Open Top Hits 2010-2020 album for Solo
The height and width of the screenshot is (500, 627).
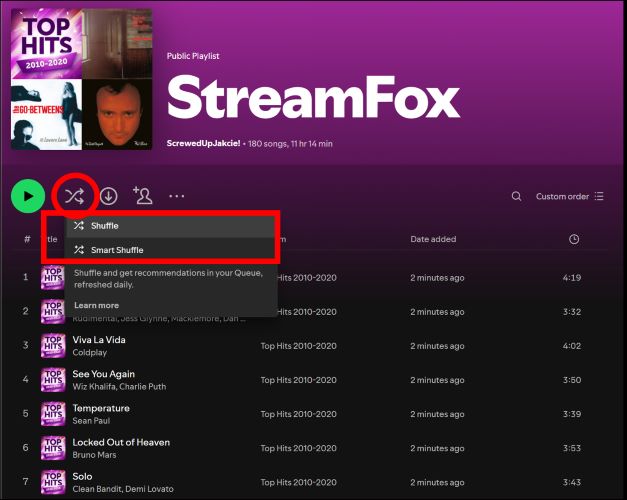pos(298,482)
